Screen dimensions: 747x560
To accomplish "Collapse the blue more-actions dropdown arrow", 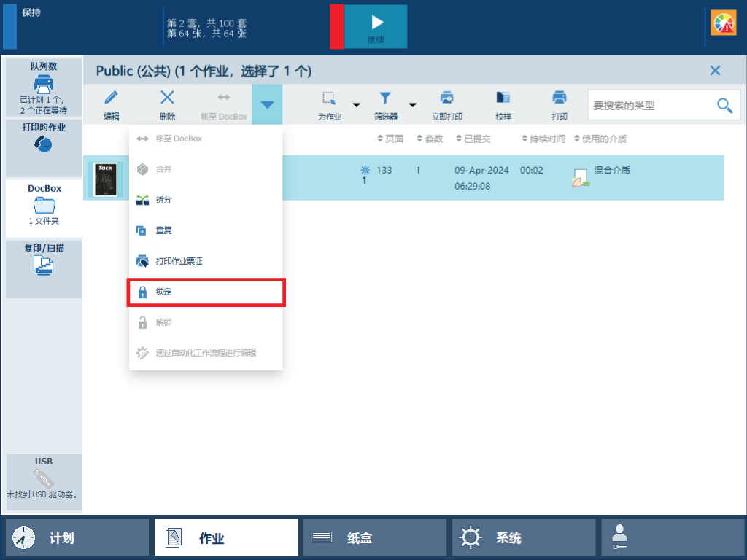I will (x=267, y=105).
